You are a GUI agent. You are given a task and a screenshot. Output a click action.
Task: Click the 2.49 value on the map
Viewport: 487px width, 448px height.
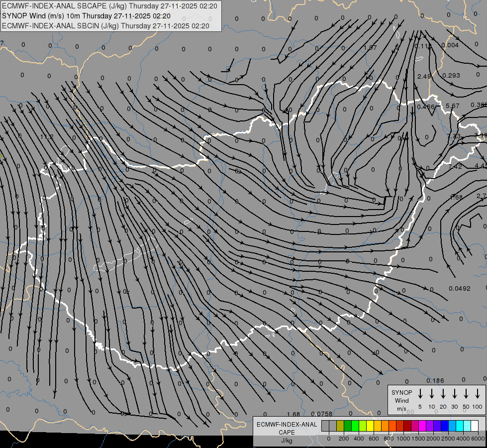pos(424,76)
